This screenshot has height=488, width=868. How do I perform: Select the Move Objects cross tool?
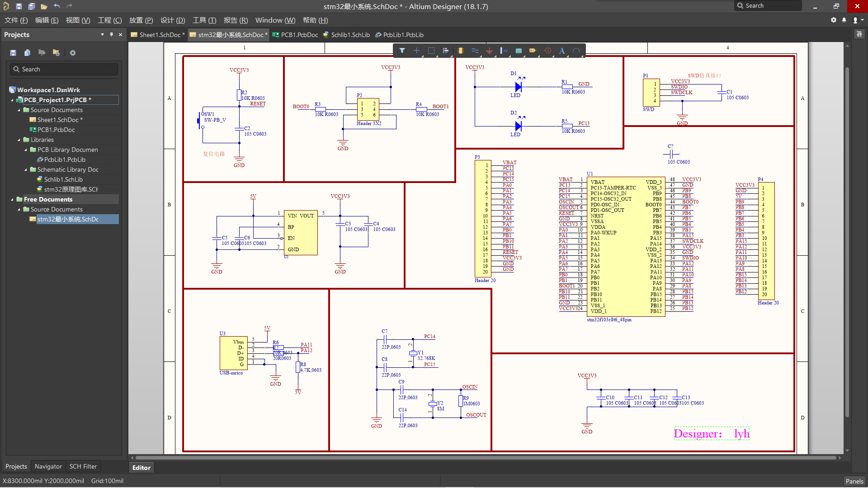tap(416, 51)
